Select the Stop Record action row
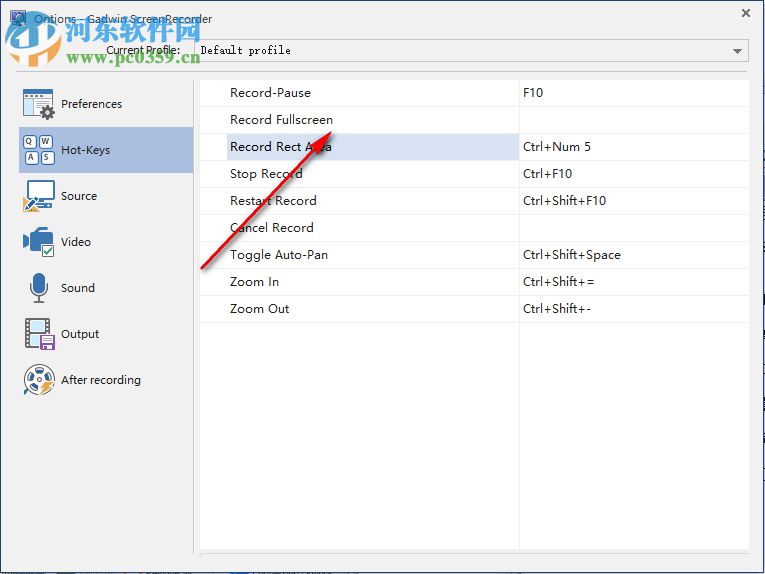The height and width of the screenshot is (574, 765). [359, 174]
